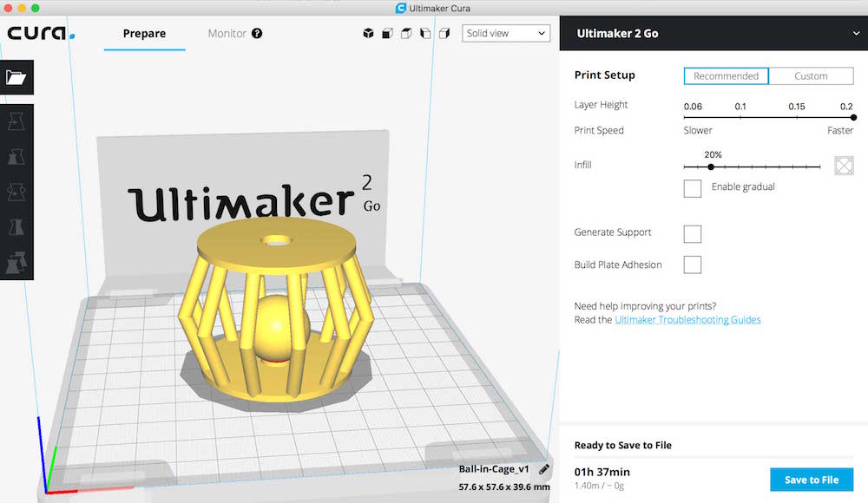Viewport: 868px width, 503px height.
Task: Switch to left side camera view icon
Action: 425,33
